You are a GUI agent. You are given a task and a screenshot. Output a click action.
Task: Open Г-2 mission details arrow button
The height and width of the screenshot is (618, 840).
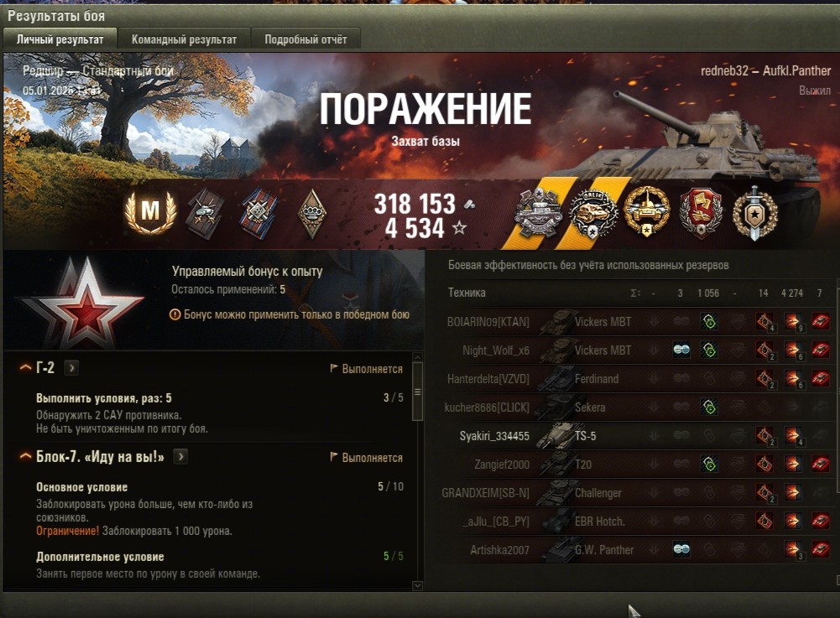pyautogui.click(x=71, y=368)
